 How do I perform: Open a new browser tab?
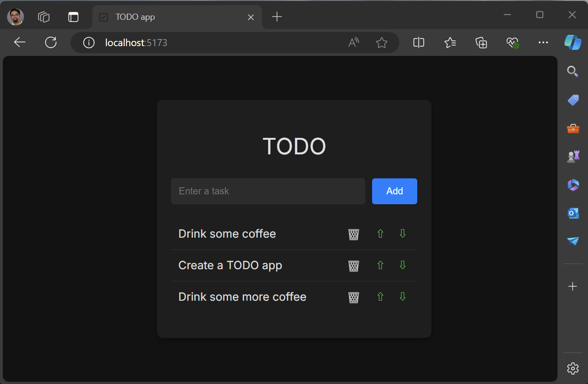[x=277, y=17]
